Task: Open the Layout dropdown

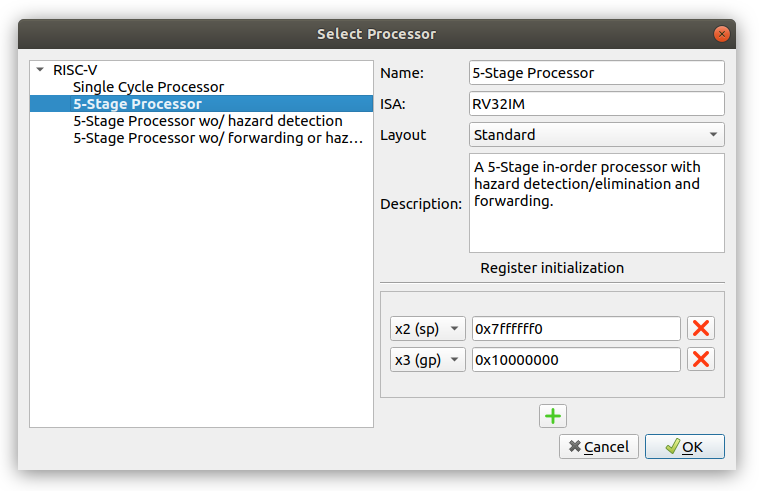Action: coord(596,135)
